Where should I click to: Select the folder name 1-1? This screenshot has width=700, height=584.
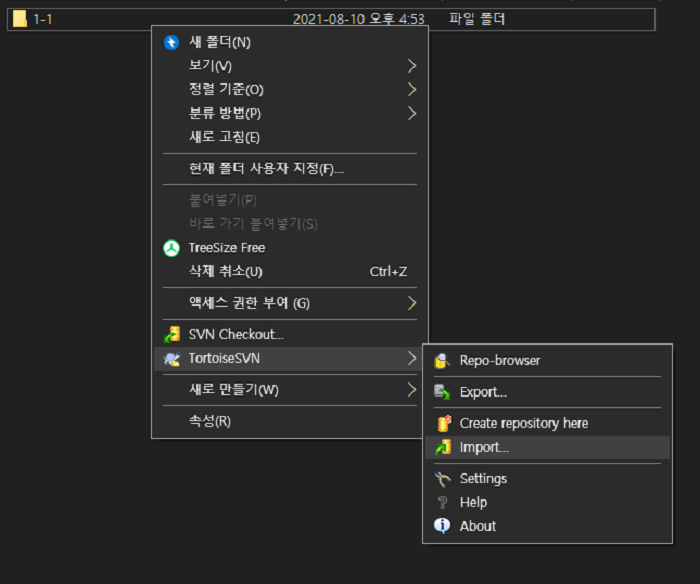pyautogui.click(x=43, y=19)
